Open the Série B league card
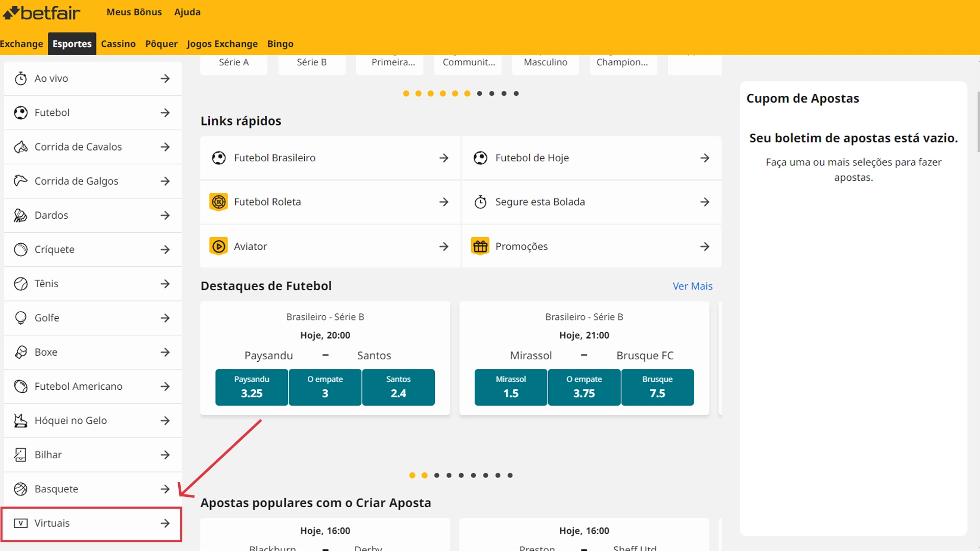The width and height of the screenshot is (980, 551). [x=312, y=65]
